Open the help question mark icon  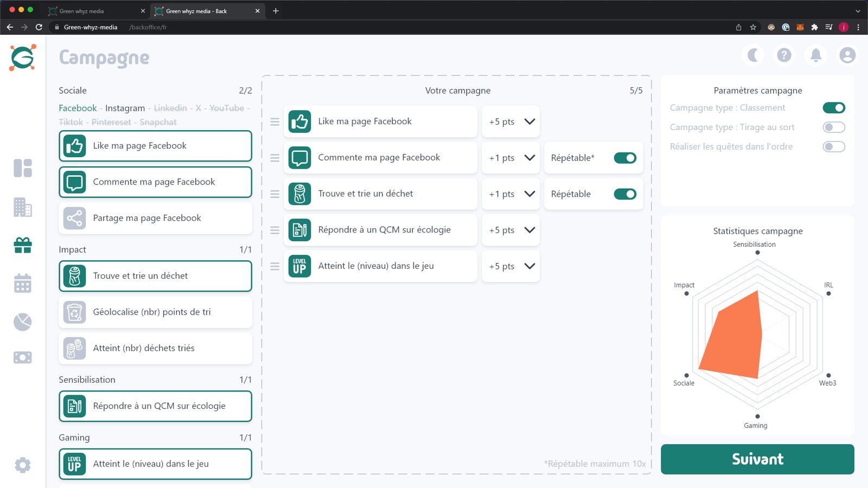784,55
